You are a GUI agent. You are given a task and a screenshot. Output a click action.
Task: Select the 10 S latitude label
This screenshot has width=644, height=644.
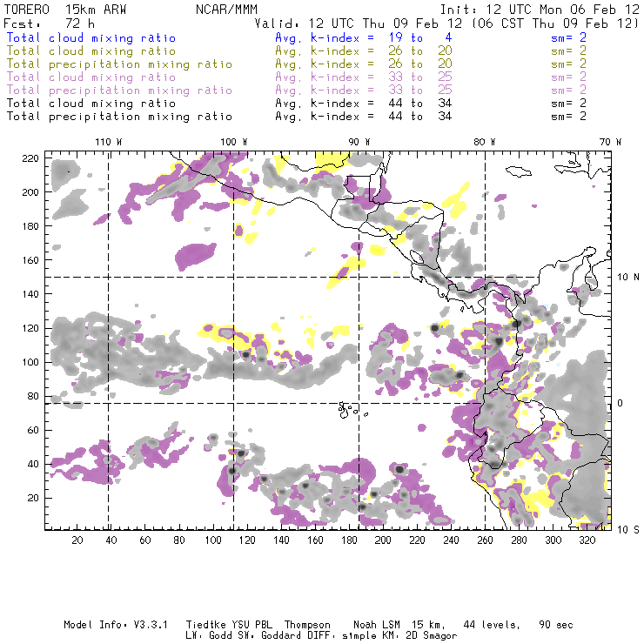click(625, 529)
